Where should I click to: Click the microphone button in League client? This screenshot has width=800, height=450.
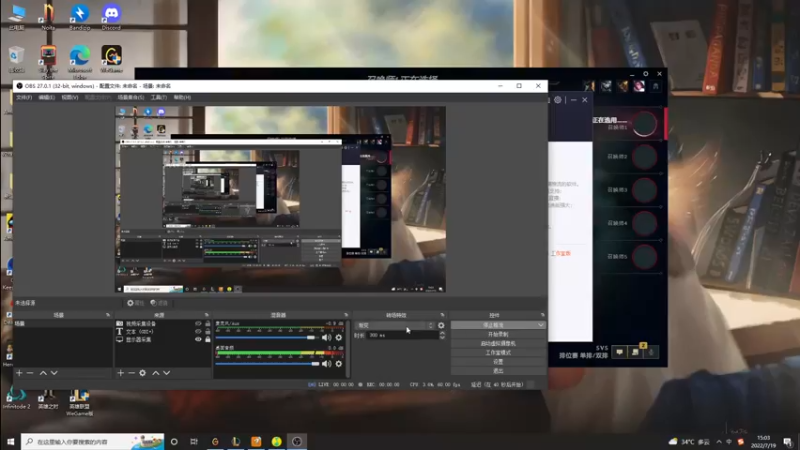pyautogui.click(x=651, y=352)
